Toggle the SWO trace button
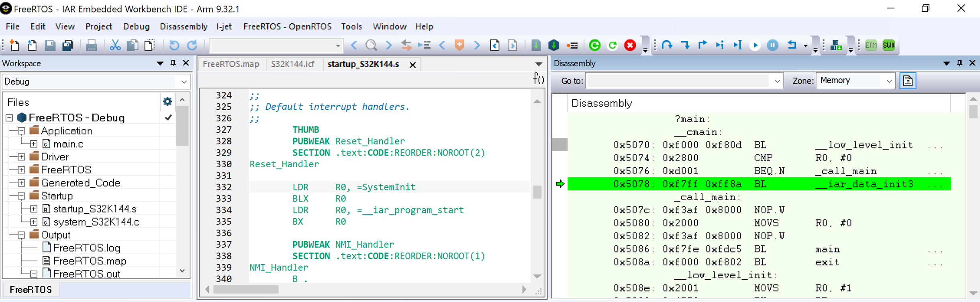Screen dimensions: 980x302 (889, 45)
